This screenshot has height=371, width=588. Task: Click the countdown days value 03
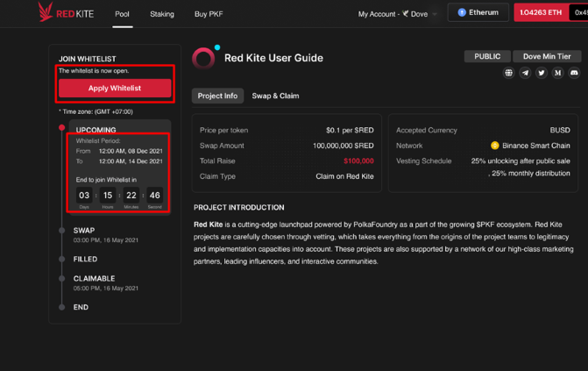(84, 196)
